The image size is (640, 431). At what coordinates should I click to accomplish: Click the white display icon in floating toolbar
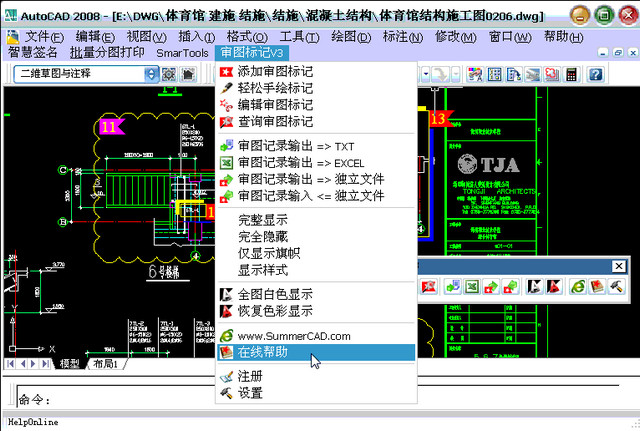534,287
